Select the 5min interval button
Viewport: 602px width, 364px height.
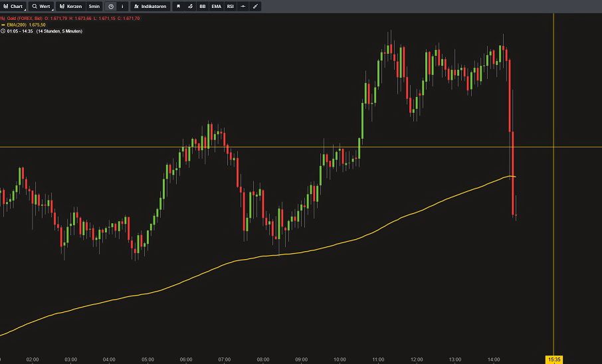[94, 6]
